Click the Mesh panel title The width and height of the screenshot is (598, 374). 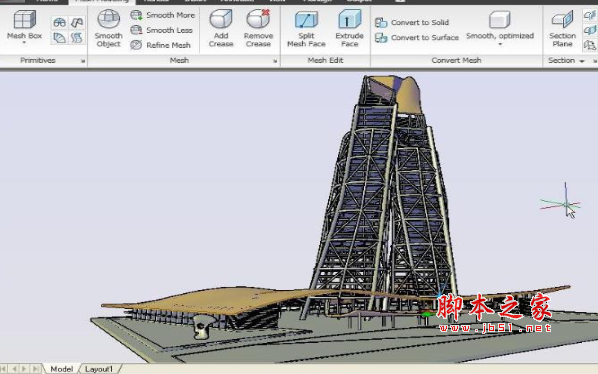[x=179, y=60]
